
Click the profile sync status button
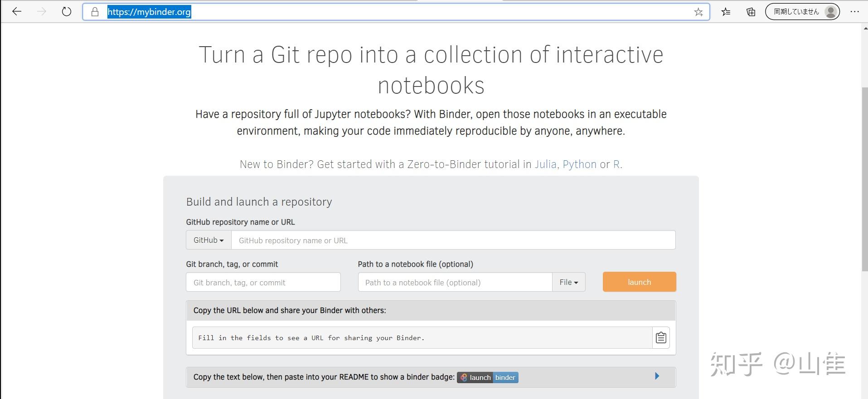(802, 12)
